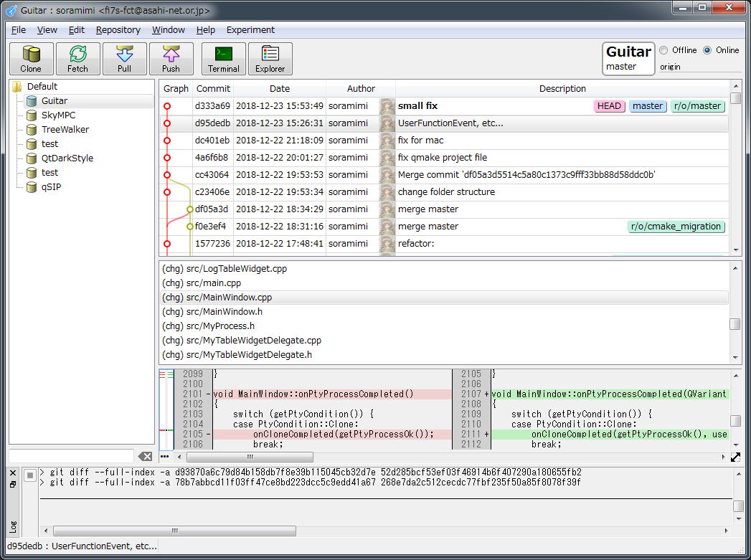Open a terminal via the Terminal icon
The height and width of the screenshot is (560, 751).
tap(223, 58)
